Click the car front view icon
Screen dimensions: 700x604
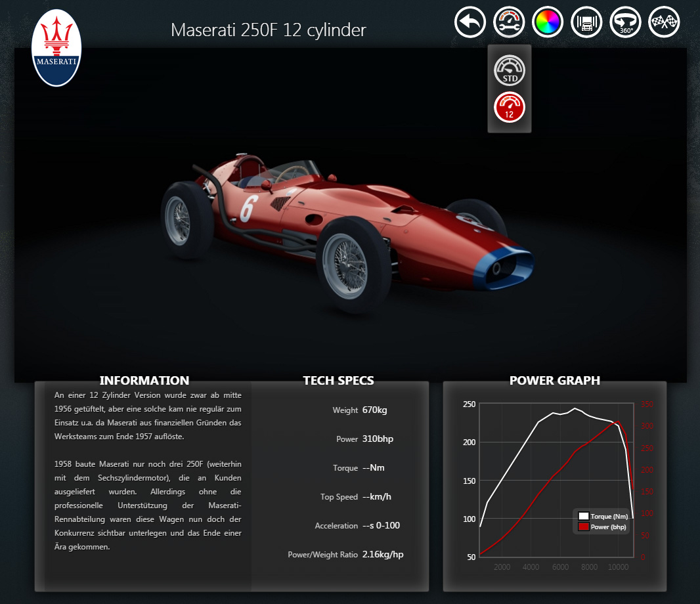coord(586,22)
